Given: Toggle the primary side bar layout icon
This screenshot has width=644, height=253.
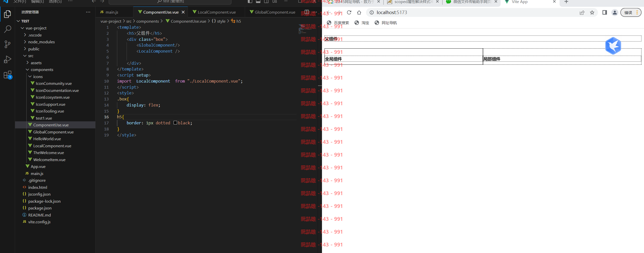Looking at the screenshot, I should (250, 2).
